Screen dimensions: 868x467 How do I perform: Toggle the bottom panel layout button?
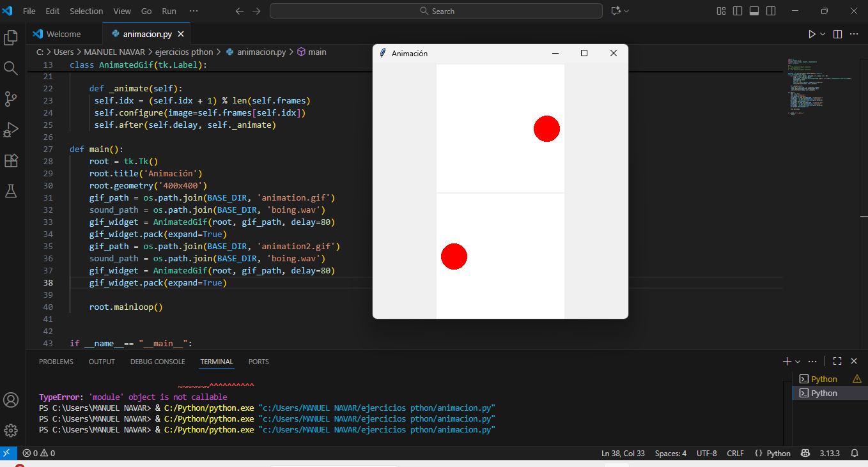pyautogui.click(x=754, y=11)
